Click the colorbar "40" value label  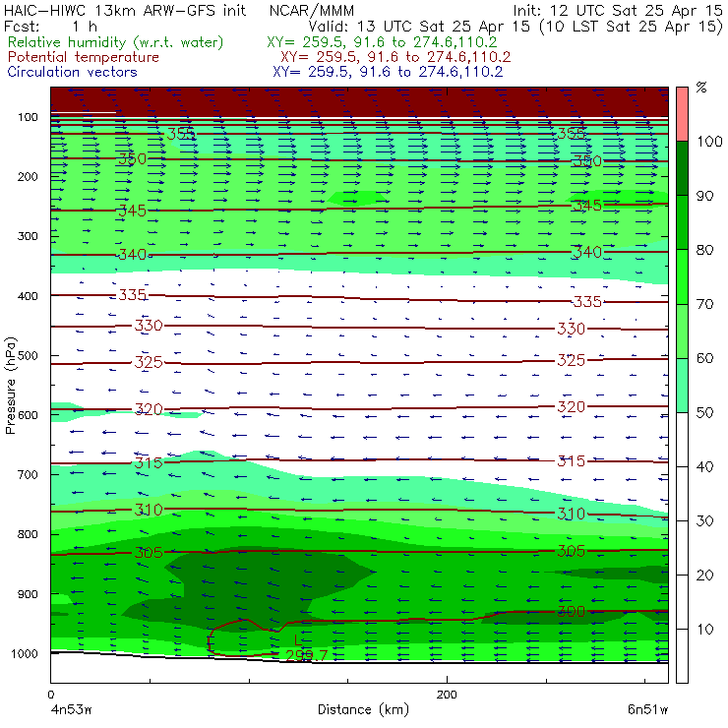coord(704,466)
